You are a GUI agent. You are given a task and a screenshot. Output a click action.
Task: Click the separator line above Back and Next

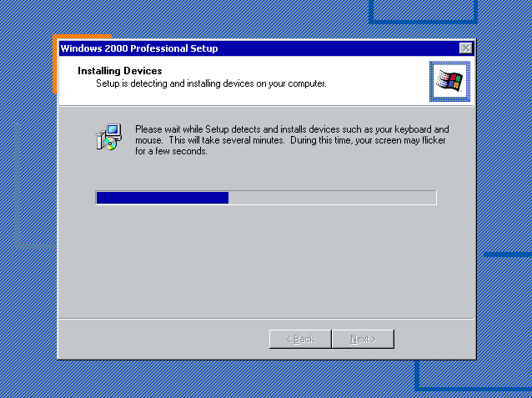pyautogui.click(x=266, y=319)
